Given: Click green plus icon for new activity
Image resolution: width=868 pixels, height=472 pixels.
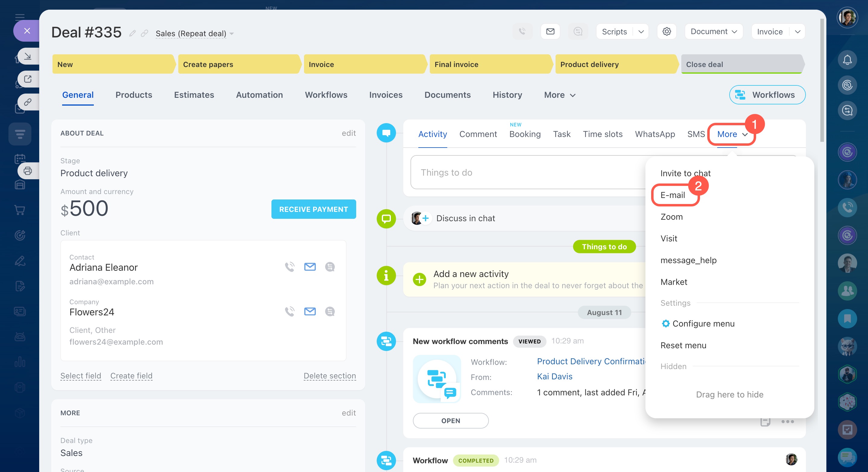Looking at the screenshot, I should [x=419, y=279].
